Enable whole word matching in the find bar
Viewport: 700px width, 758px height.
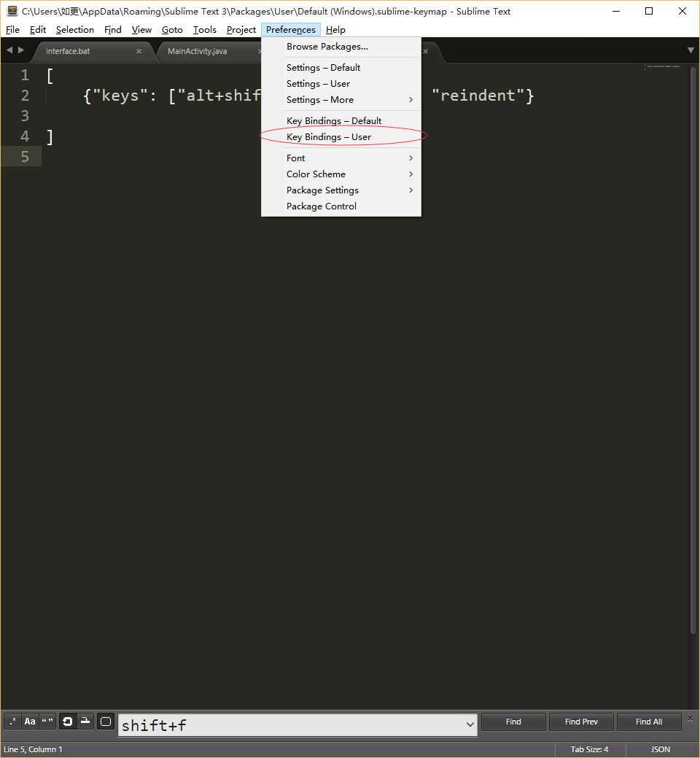(x=47, y=721)
